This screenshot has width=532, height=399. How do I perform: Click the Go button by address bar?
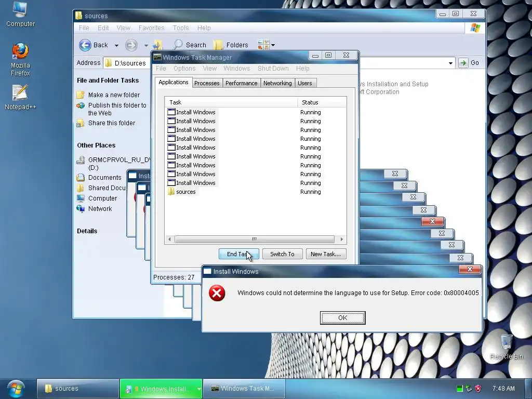[469, 63]
